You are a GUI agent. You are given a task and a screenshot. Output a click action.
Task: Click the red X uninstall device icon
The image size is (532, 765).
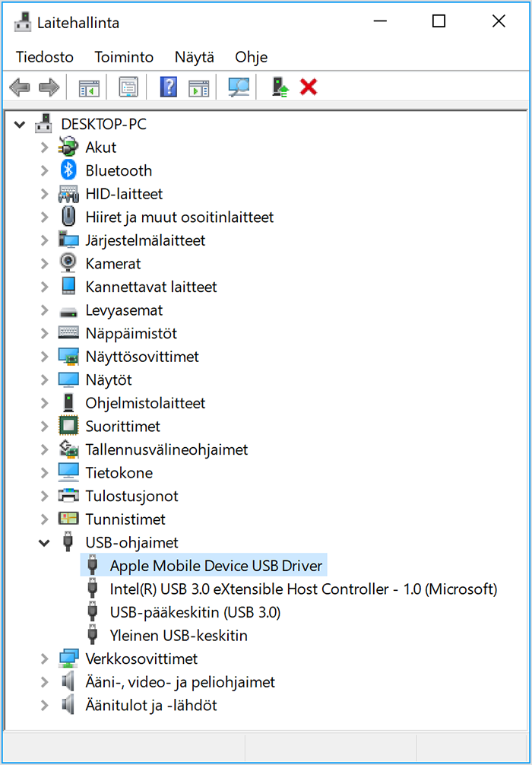pyautogui.click(x=308, y=87)
